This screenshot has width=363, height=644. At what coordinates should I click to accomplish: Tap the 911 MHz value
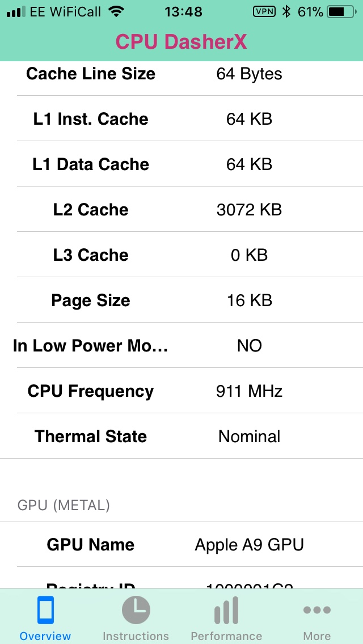tap(249, 391)
